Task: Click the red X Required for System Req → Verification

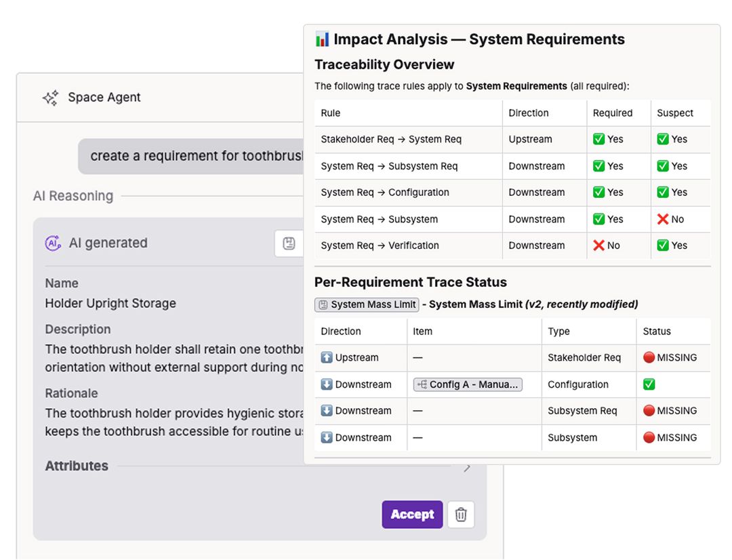Action: (599, 245)
